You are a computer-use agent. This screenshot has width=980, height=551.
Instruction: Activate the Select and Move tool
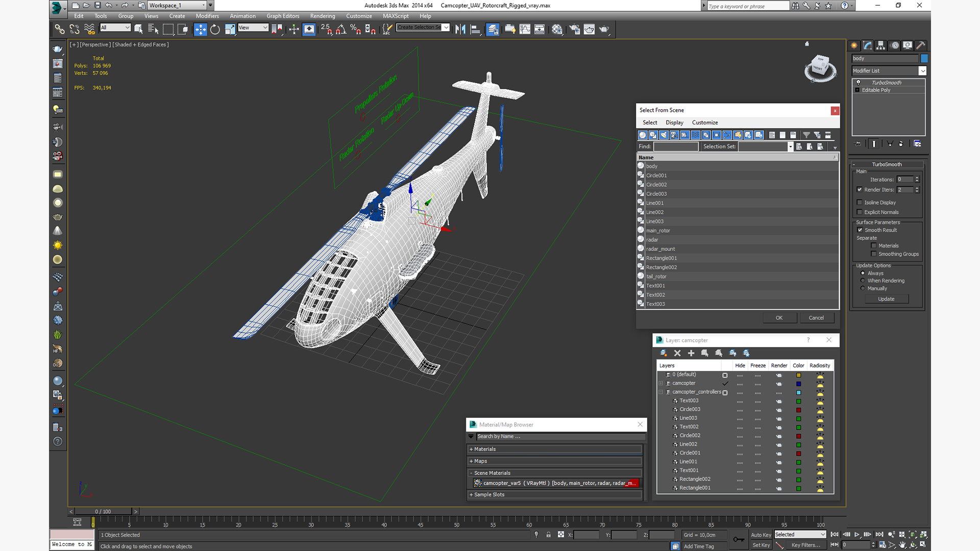(201, 29)
